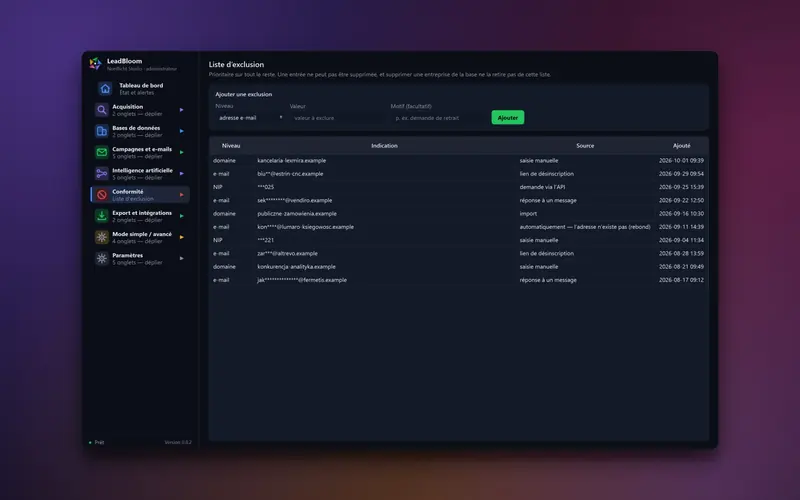The height and width of the screenshot is (500, 800).
Task: Select the Export et intégrations download icon
Action: click(102, 216)
